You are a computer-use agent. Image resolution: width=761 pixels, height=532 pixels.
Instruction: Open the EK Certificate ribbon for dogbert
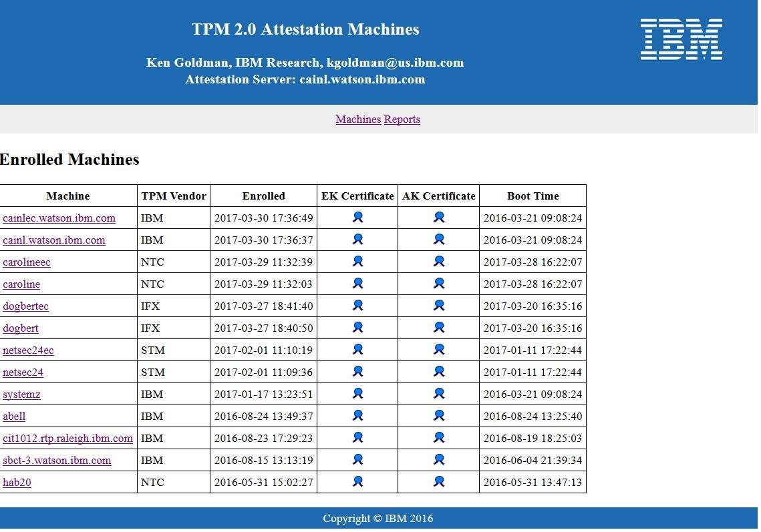pyautogui.click(x=357, y=327)
